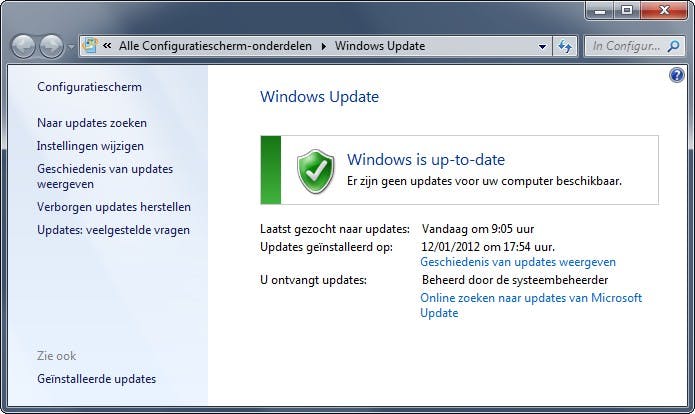This screenshot has width=695, height=414.
Task: Click the double chevron in address bar
Action: (x=107, y=46)
